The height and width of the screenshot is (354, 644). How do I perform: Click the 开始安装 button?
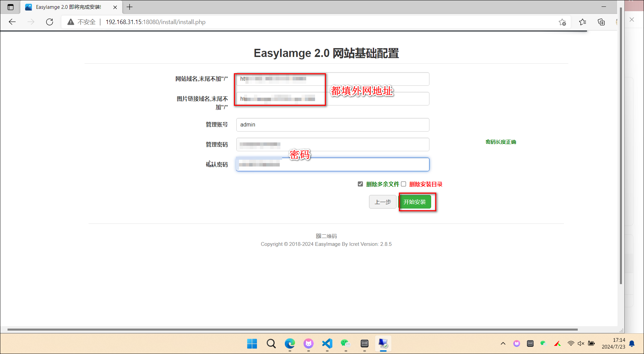(x=415, y=202)
